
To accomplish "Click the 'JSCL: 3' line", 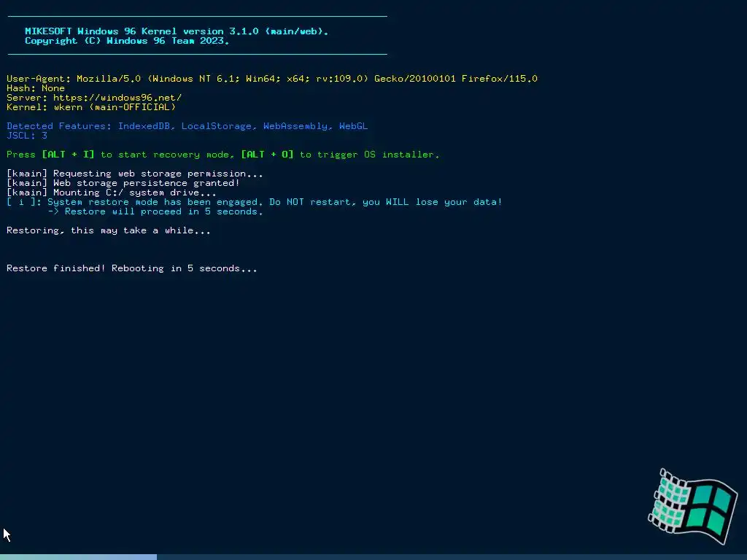I will [27, 136].
